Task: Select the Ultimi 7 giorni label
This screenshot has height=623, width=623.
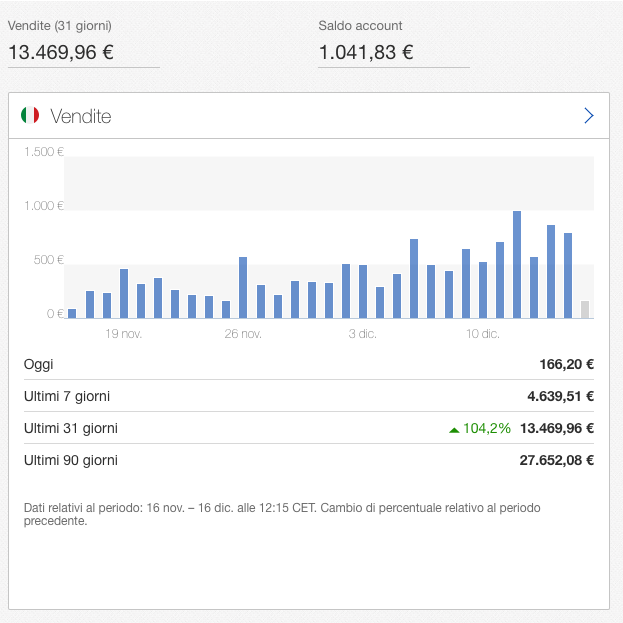Action: (67, 396)
